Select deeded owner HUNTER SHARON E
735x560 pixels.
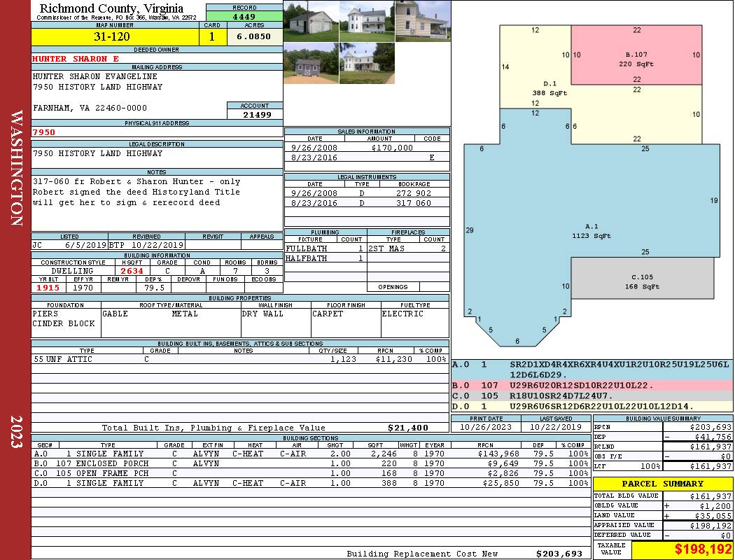[x=76, y=59]
